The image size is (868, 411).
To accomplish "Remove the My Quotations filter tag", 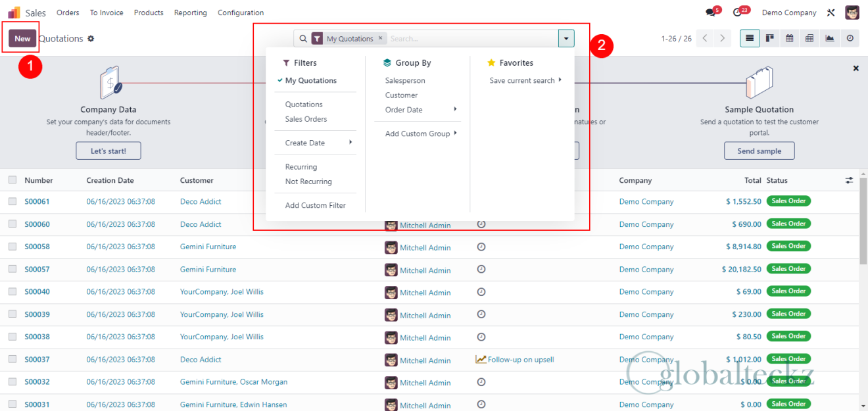I will (x=380, y=39).
